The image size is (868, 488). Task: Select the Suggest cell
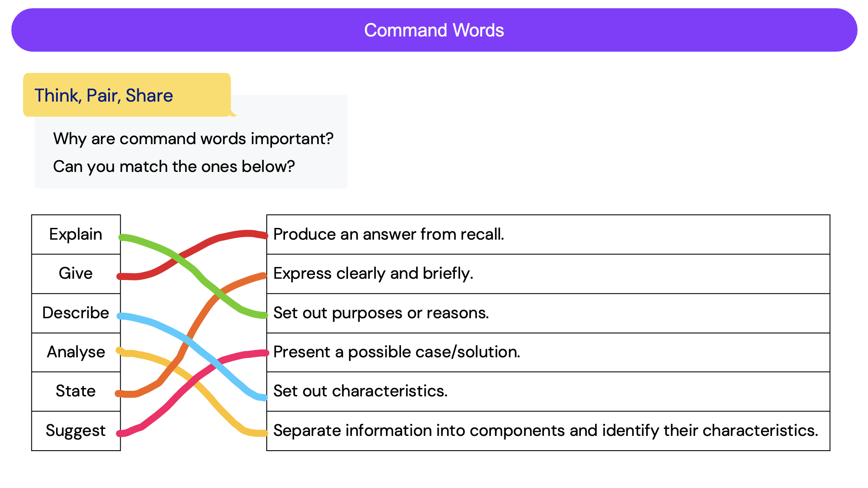pos(76,431)
